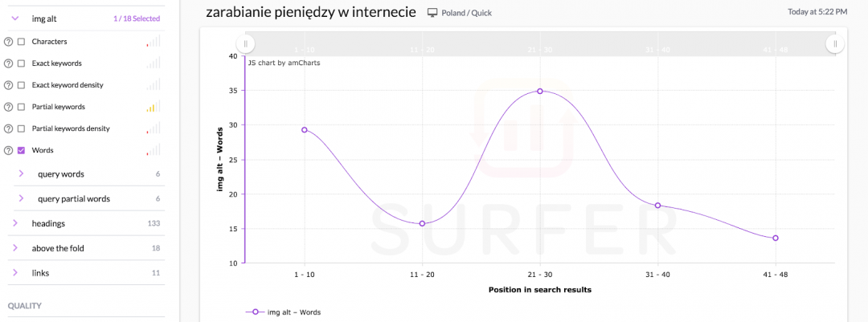The width and height of the screenshot is (868, 322).
Task: Click the desktop monitor icon near Poland / Quick
Action: [432, 13]
